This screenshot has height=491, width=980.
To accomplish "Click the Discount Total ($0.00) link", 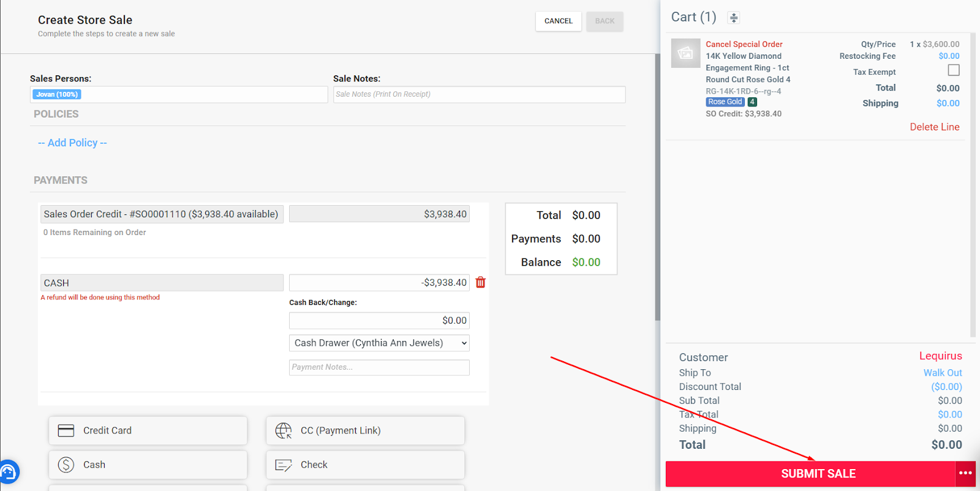I will pos(946,386).
